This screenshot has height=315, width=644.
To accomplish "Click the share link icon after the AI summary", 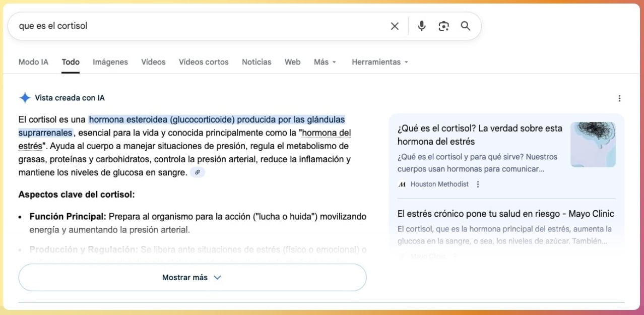I will tap(198, 172).
